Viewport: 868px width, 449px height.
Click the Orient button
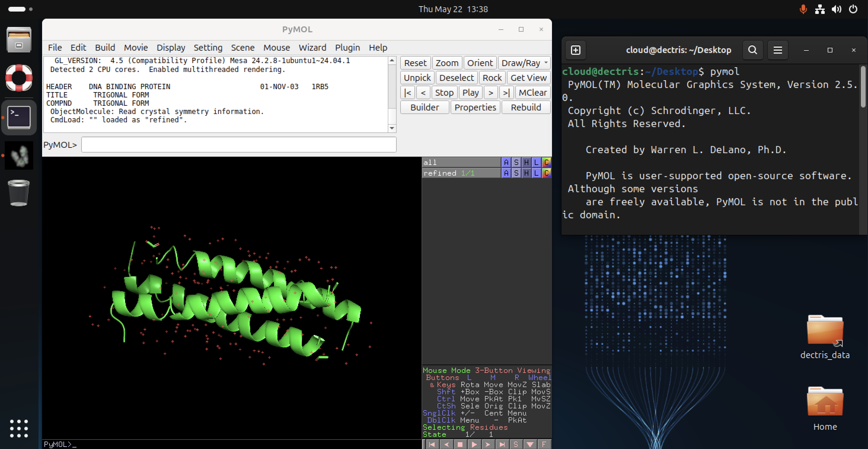[x=480, y=63]
